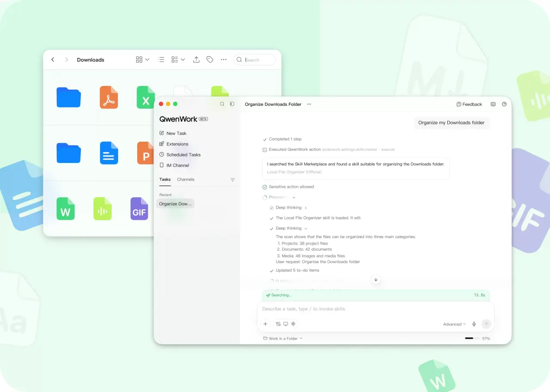550x392 pixels.
Task: Collapse the expanded Deep thinking step
Action: [x=288, y=229]
